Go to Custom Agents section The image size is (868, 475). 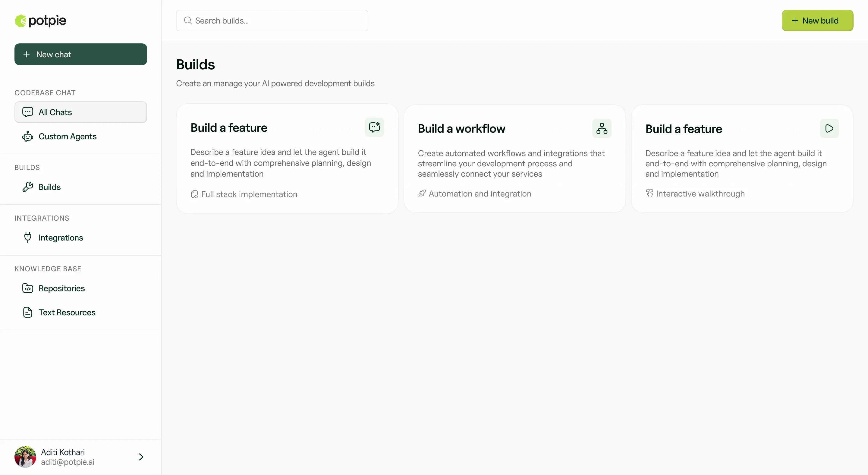(x=68, y=137)
